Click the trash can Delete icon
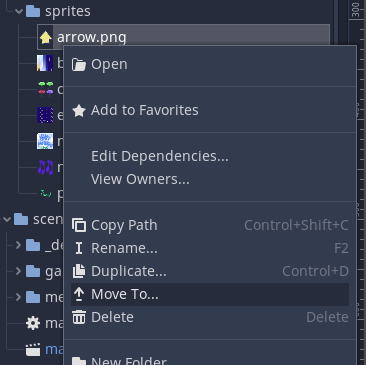This screenshot has width=366, height=365. 79,317
